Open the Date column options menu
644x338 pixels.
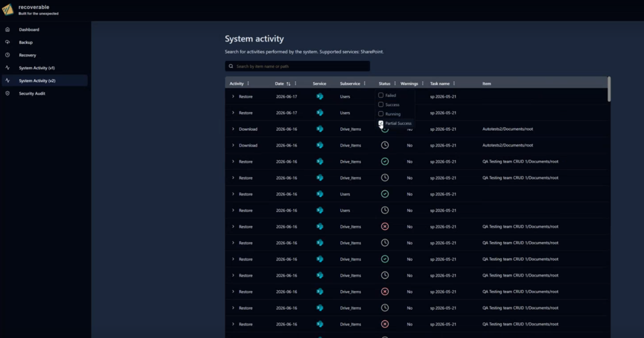tap(296, 84)
